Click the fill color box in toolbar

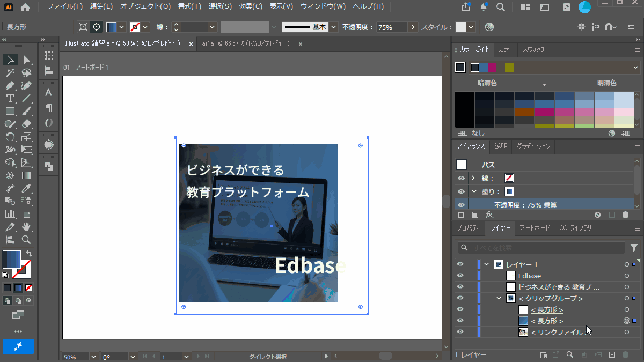point(11,260)
